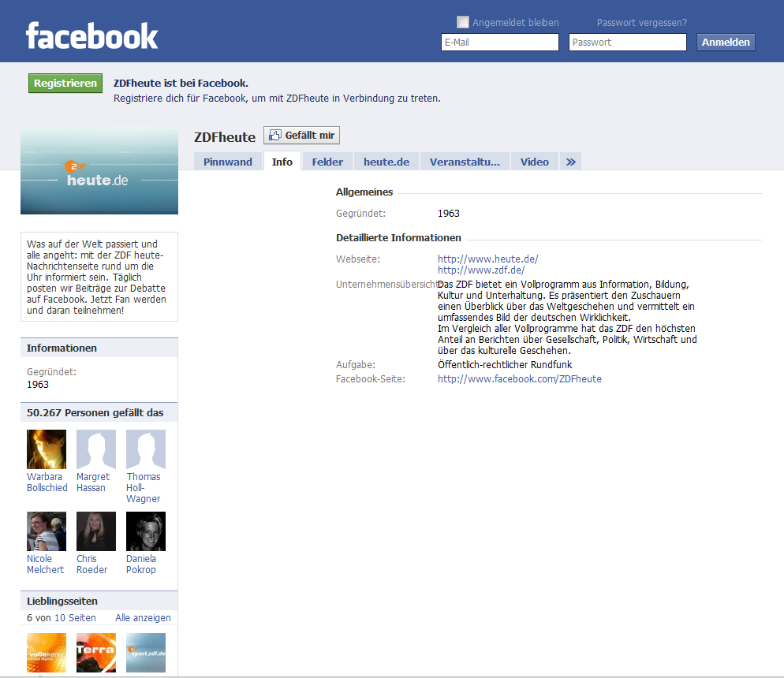The image size is (784, 678).
Task: Focus the Passwort input field
Action: click(x=628, y=42)
